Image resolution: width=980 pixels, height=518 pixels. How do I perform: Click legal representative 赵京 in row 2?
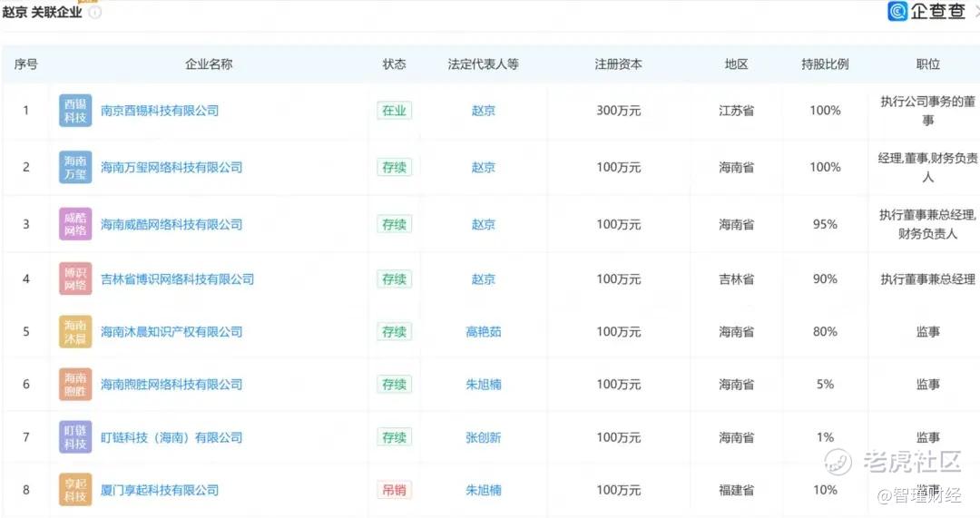[x=483, y=167]
